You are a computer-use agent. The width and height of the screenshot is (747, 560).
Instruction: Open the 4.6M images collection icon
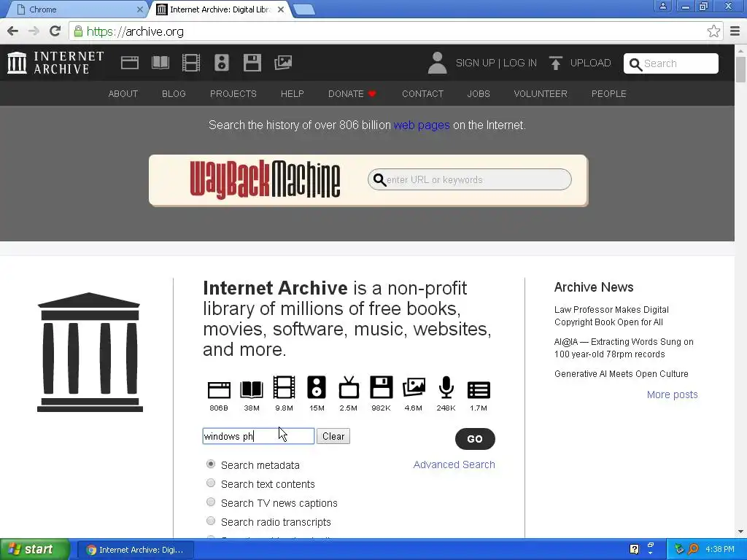414,387
